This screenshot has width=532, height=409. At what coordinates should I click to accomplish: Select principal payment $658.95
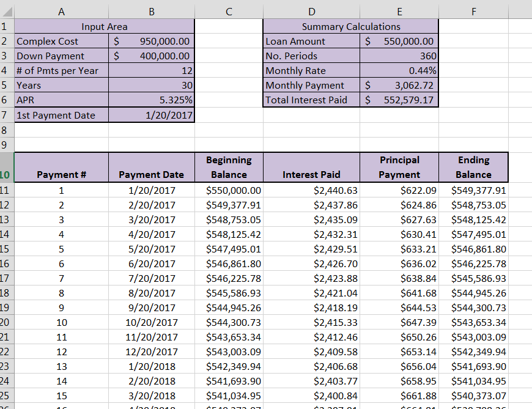coord(399,381)
